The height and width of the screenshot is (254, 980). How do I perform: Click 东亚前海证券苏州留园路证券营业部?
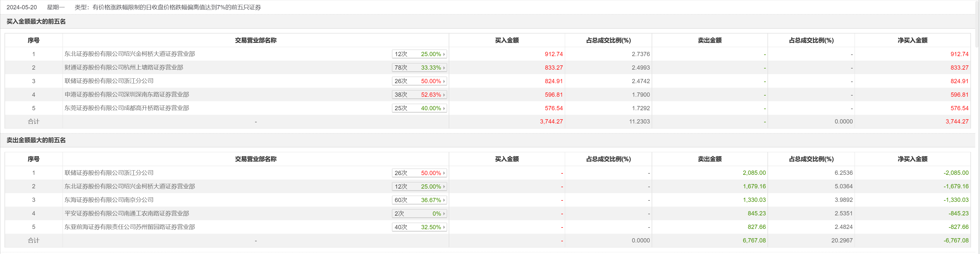click(x=129, y=227)
